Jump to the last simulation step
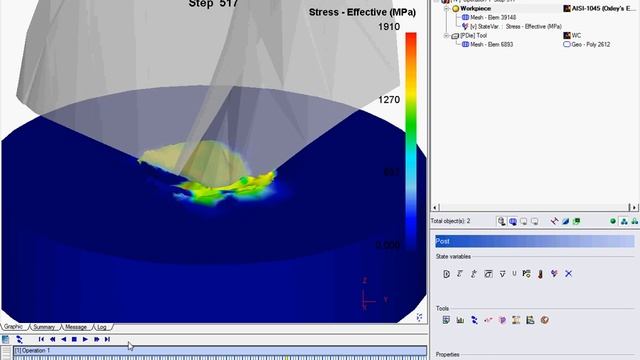 click(107, 339)
